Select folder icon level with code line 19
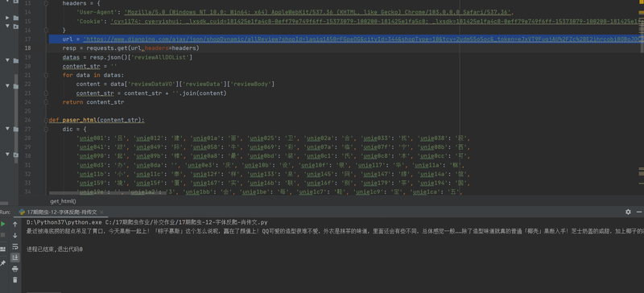The height and width of the screenshot is (293, 644). coord(15,60)
